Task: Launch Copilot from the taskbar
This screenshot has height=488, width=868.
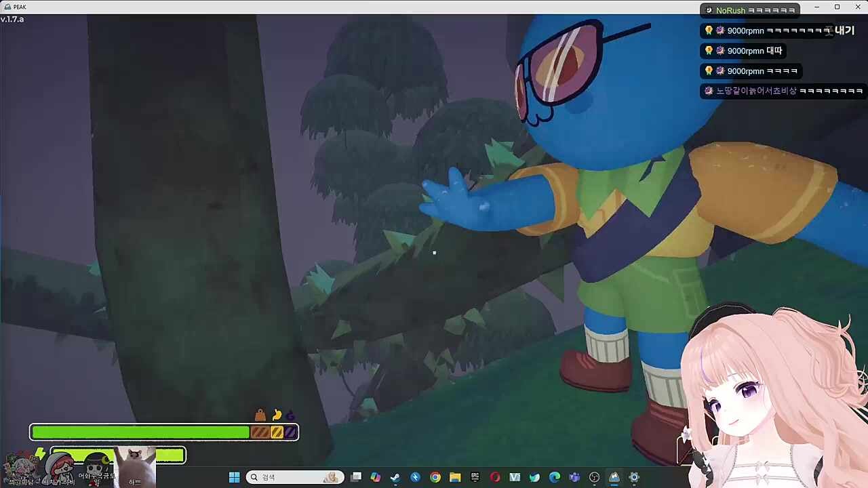Action: pos(376,477)
